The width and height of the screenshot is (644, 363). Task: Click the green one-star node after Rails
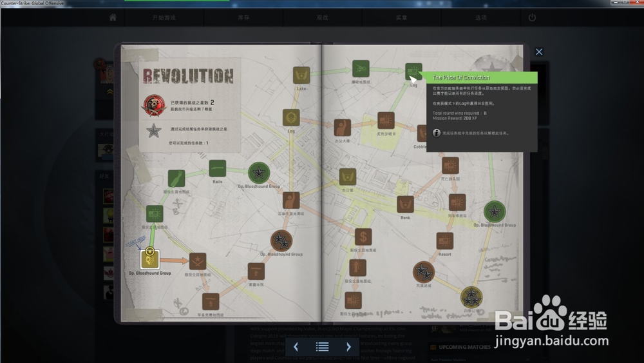[x=259, y=173]
